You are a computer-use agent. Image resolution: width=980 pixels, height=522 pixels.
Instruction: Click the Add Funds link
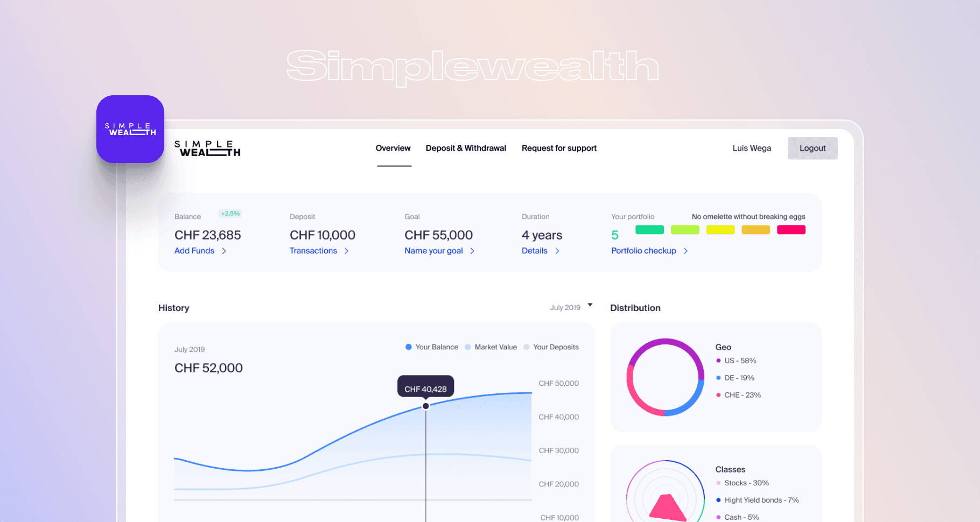pyautogui.click(x=194, y=251)
